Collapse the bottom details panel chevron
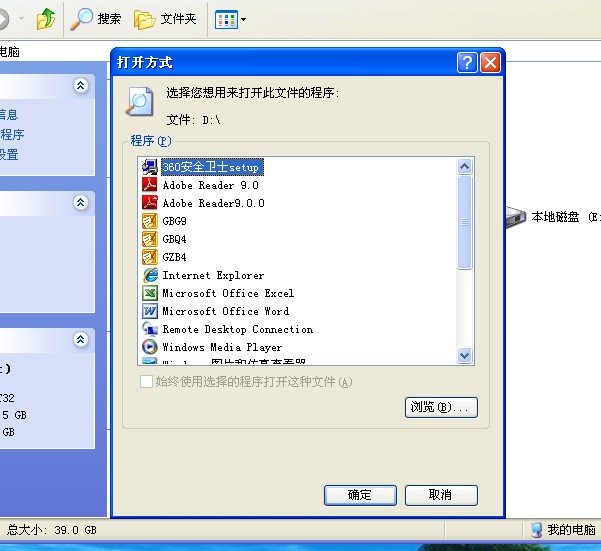The width and height of the screenshot is (601, 551). (x=80, y=339)
